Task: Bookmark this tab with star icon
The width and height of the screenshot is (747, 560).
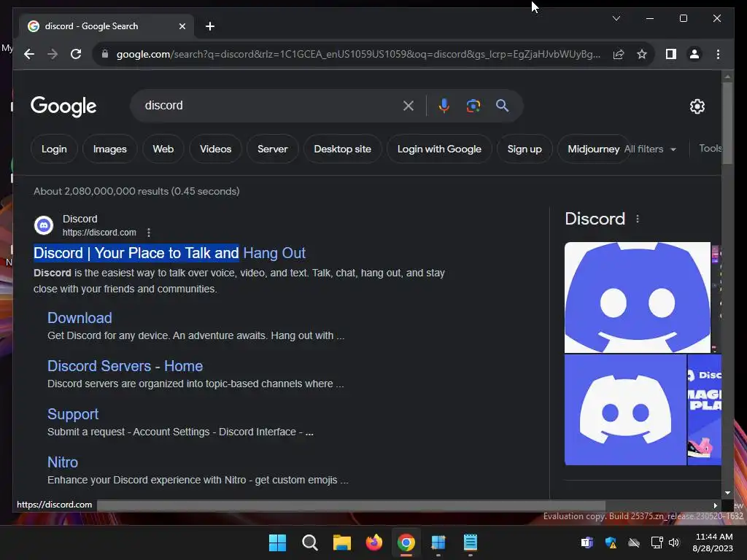Action: 642,54
